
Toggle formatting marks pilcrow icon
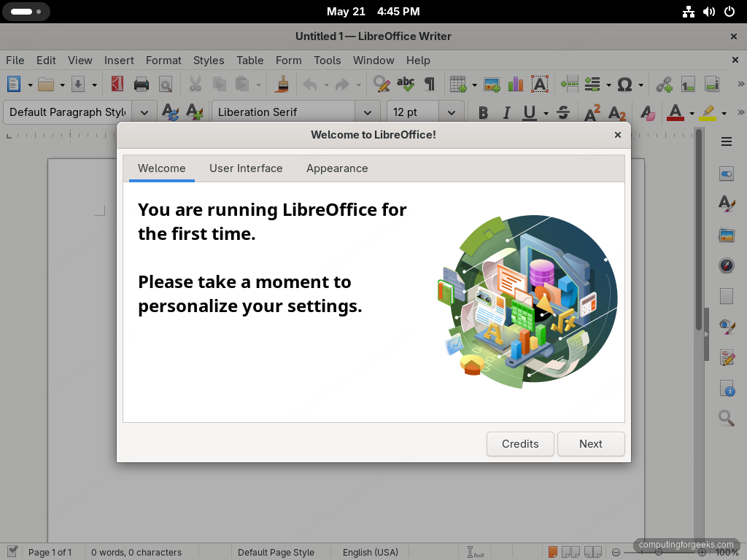(430, 85)
